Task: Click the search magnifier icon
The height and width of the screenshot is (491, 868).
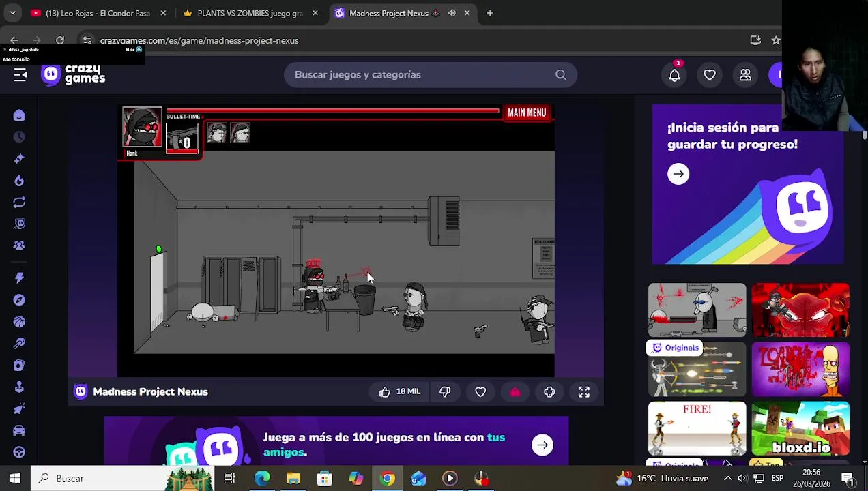Action: pyautogui.click(x=560, y=75)
